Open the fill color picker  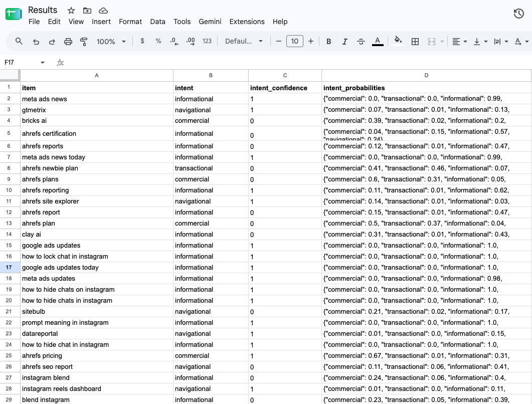coord(398,41)
